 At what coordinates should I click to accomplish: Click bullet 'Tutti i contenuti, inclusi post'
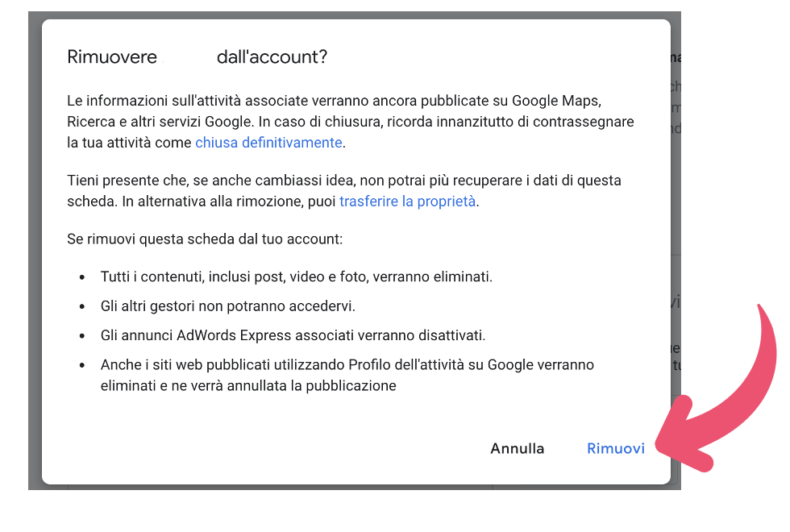click(297, 276)
